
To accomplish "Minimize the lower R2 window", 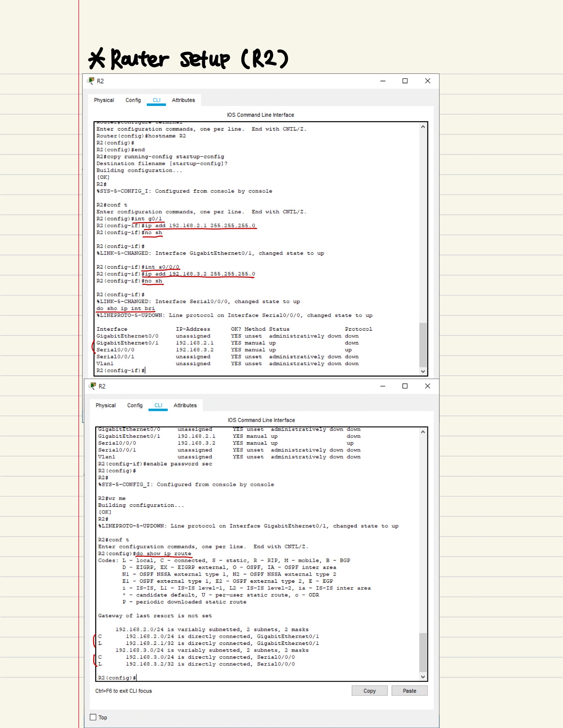I will click(x=383, y=386).
